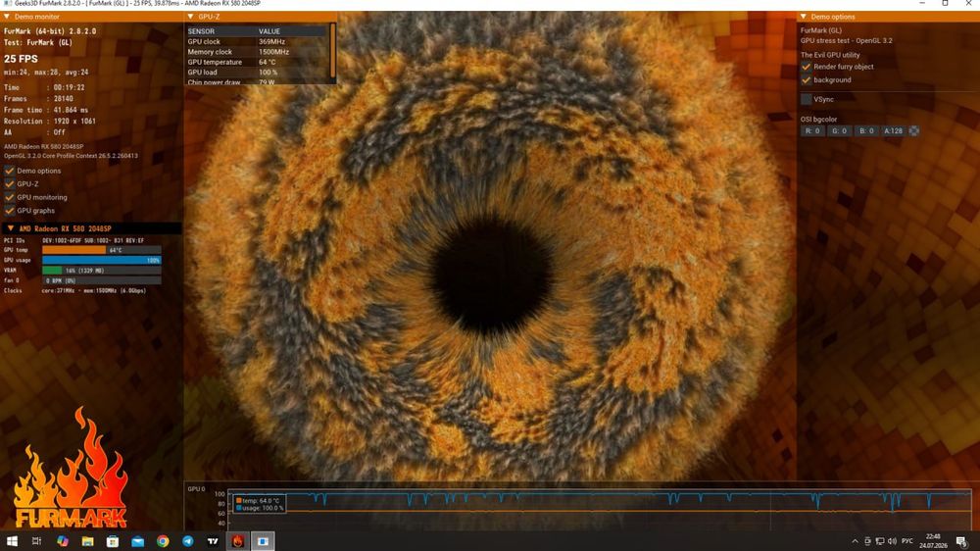Select the GPU temperature sensor row
This screenshot has height=551, width=980.
(257, 62)
